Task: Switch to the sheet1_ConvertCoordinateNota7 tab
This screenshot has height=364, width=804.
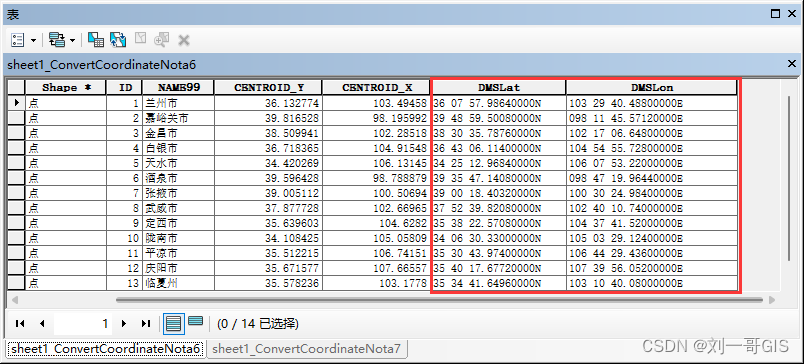Action: [x=306, y=349]
